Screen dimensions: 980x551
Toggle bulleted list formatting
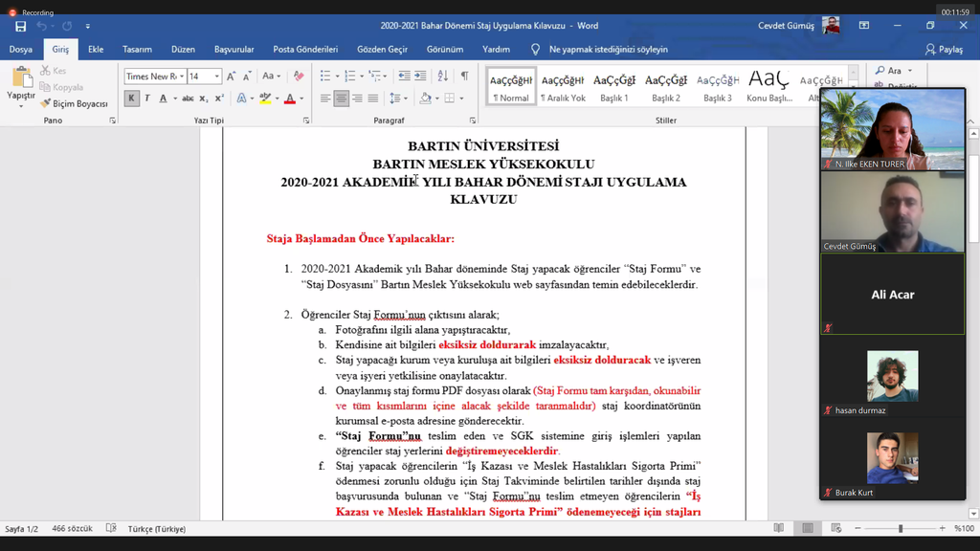point(325,77)
